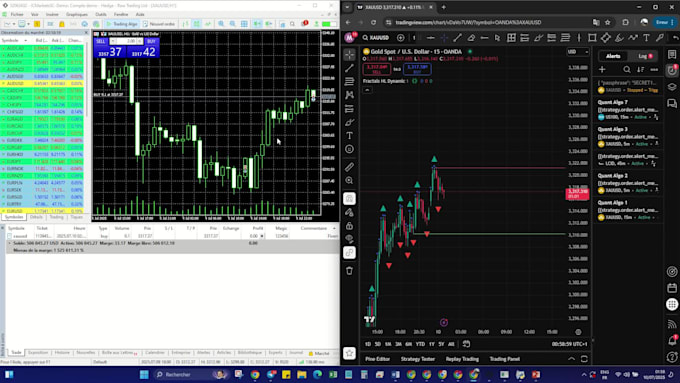
Task: Switch to Détails tab in Market Watch
Action: click(x=36, y=217)
